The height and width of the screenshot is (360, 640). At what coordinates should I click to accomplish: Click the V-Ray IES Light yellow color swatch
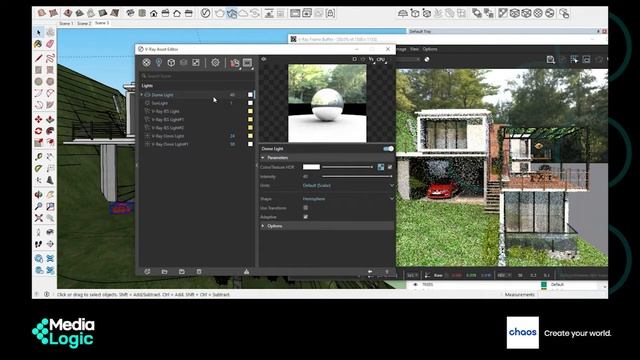[250, 111]
